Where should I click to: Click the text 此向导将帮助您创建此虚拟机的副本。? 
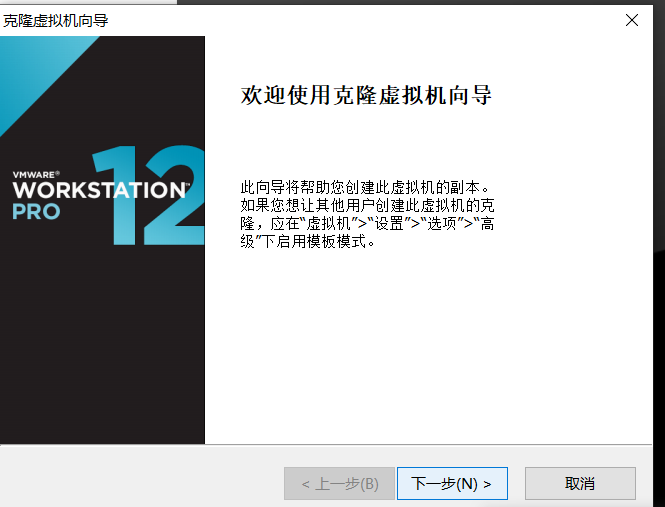tap(366, 187)
